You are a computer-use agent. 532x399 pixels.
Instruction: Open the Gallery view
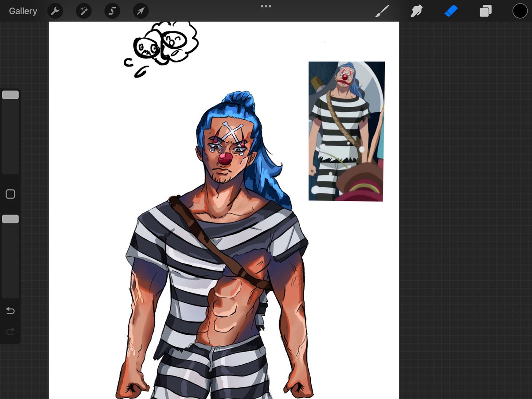point(23,11)
